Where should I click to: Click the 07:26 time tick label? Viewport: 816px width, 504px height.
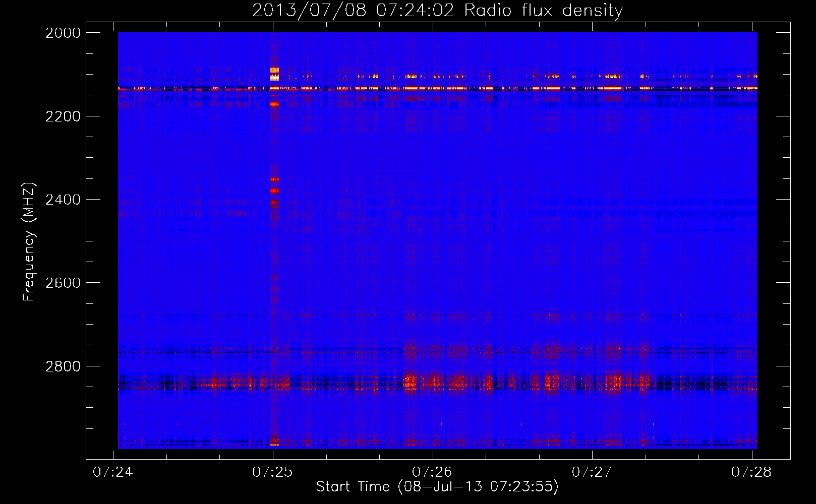click(433, 472)
